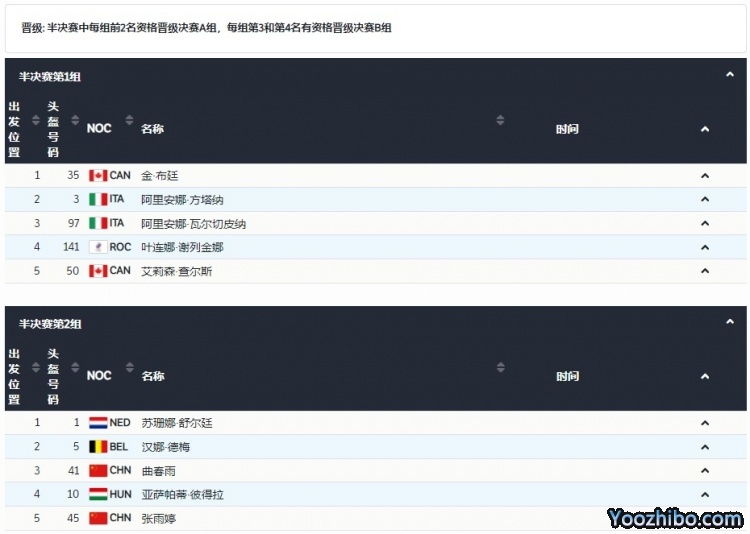Click the 晋级 qualification rule text box
This screenshot has width=750, height=534.
375,28
